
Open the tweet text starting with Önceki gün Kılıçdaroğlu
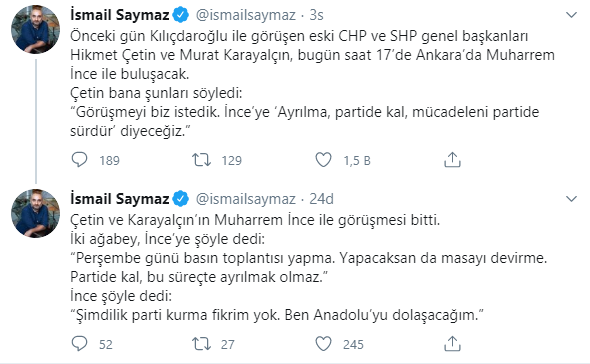(x=312, y=83)
